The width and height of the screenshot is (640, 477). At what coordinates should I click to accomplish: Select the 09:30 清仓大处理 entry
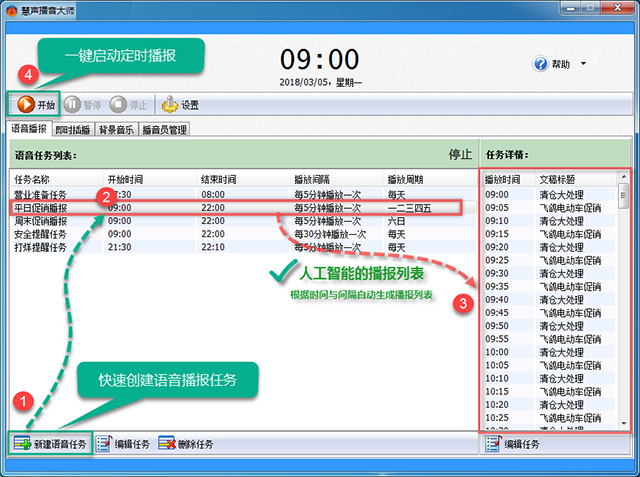tap(549, 273)
